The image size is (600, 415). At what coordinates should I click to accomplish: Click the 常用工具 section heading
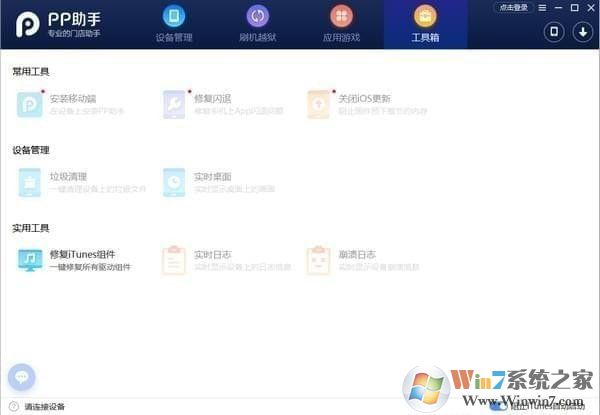click(x=31, y=72)
